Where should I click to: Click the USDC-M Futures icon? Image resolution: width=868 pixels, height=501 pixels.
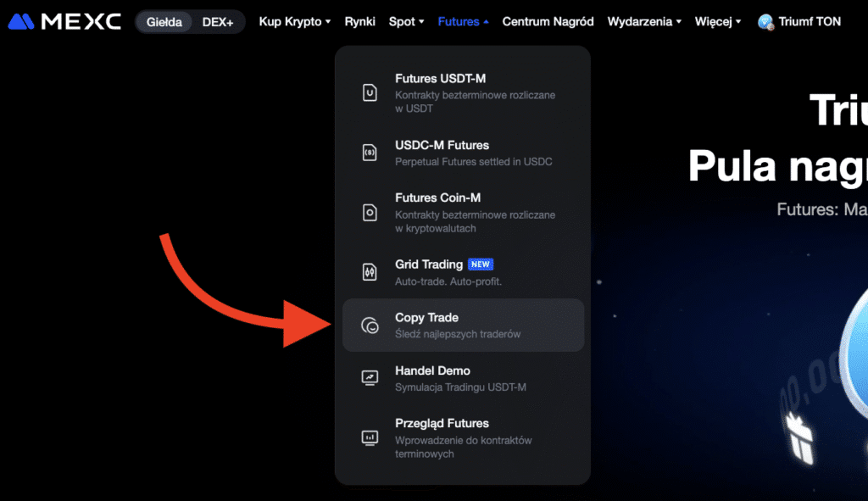click(370, 153)
